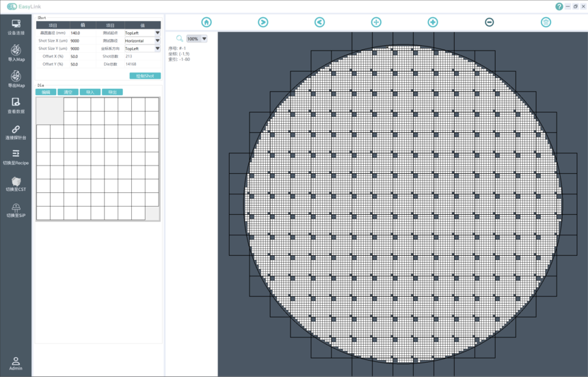Click the 晶圆直径 field showing 140.0
This screenshot has height=377, width=588.
pos(83,33)
